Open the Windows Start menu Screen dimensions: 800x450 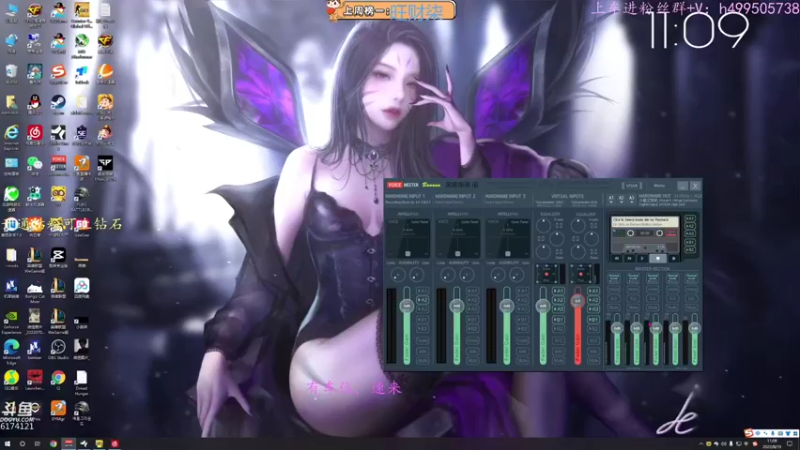[x=7, y=443]
